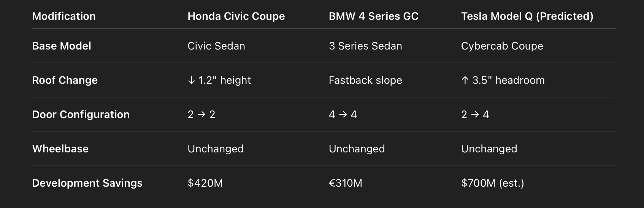The width and height of the screenshot is (644, 208).
Task: Select the $700M (est.) cell
Action: click(492, 183)
